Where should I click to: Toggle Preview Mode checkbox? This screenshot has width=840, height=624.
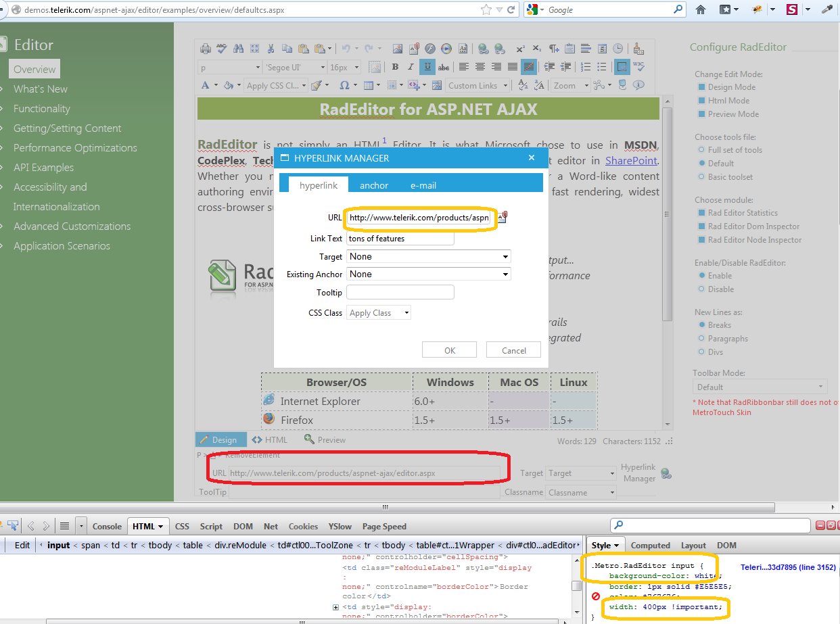[702, 114]
